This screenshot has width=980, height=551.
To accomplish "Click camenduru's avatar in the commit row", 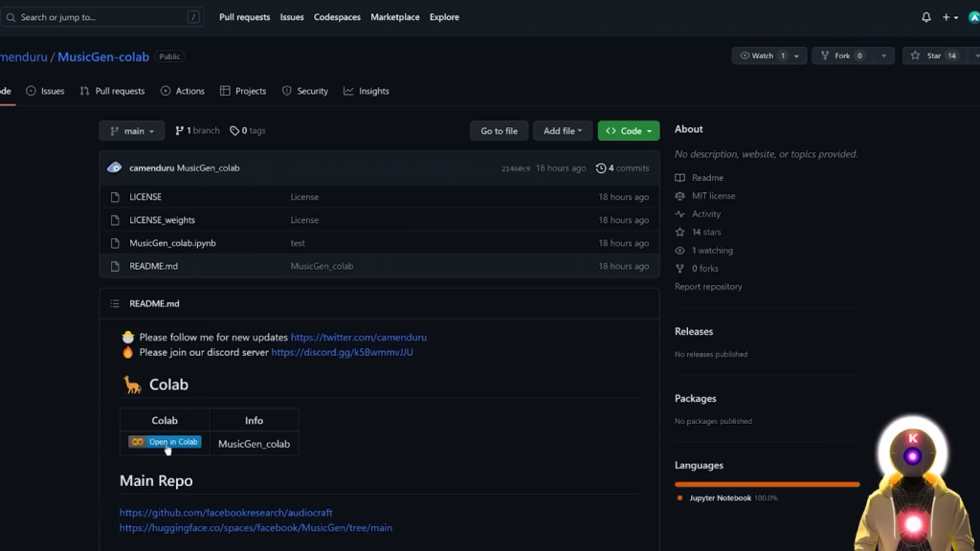I will coord(115,167).
